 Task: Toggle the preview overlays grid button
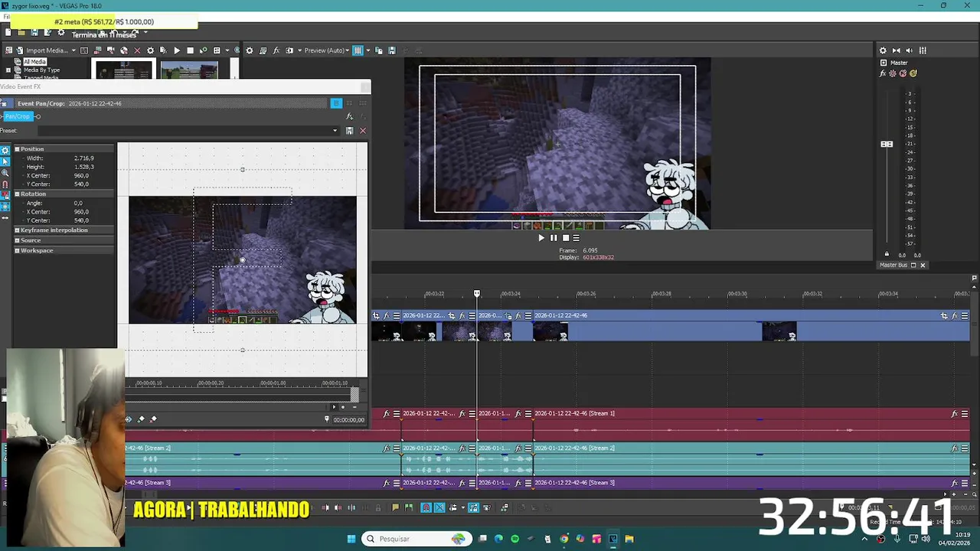pyautogui.click(x=358, y=51)
